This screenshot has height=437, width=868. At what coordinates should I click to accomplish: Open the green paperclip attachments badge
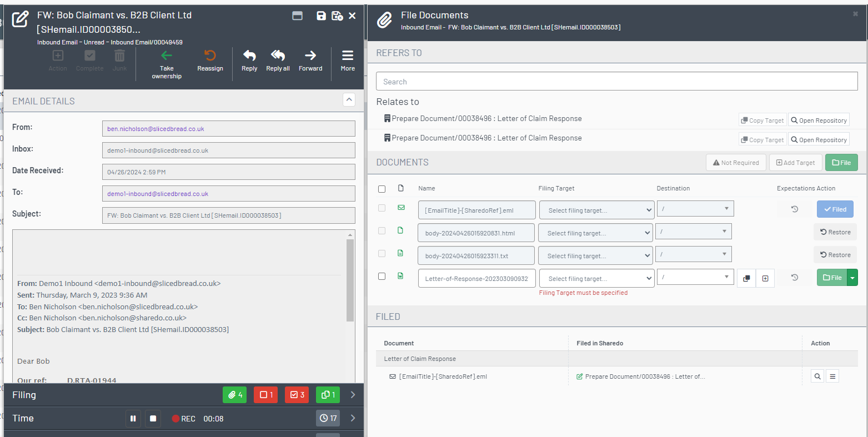point(234,394)
